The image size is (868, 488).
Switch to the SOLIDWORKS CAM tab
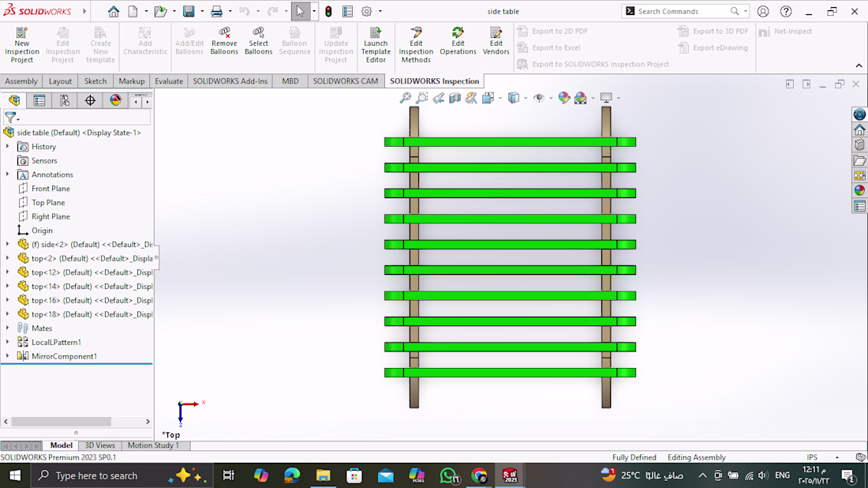[x=346, y=81]
